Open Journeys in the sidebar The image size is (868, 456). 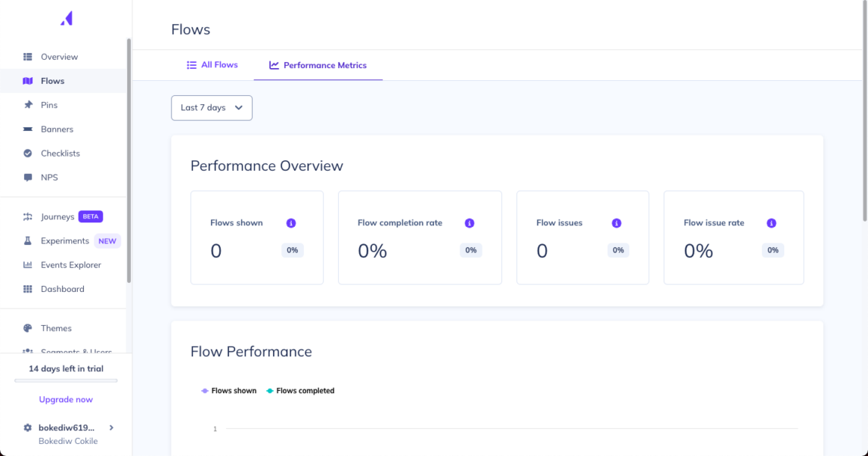58,217
